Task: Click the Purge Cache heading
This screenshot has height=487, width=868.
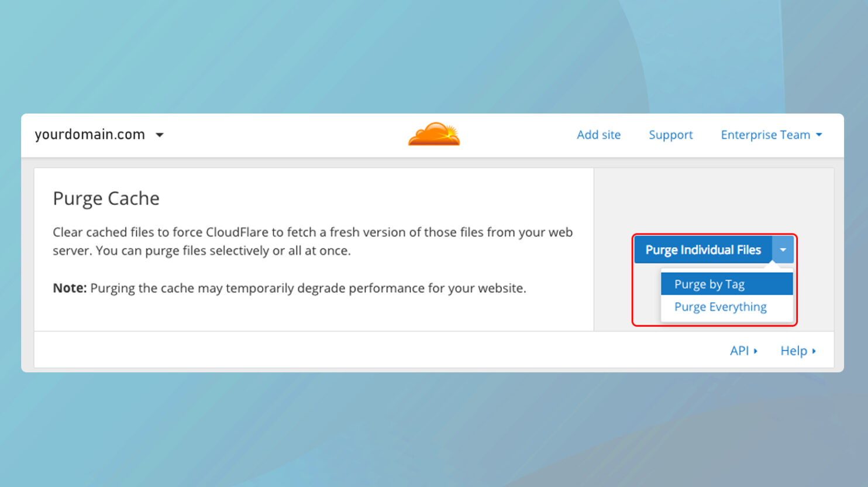Action: click(106, 198)
